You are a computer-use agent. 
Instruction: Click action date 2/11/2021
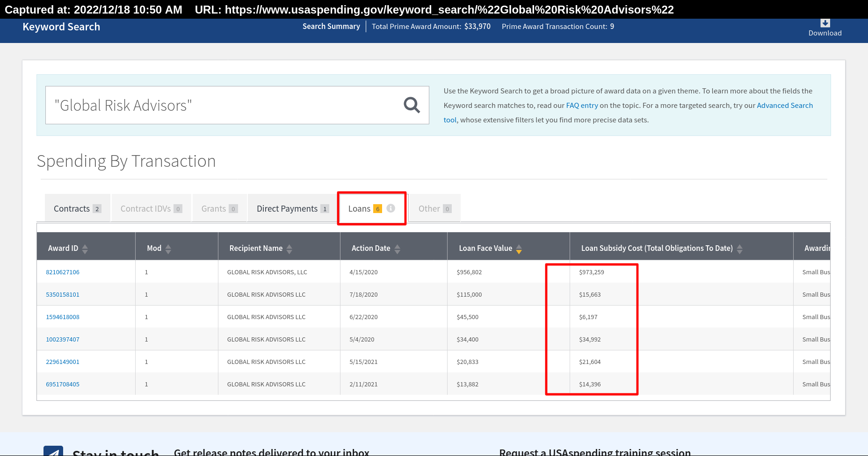(x=363, y=384)
